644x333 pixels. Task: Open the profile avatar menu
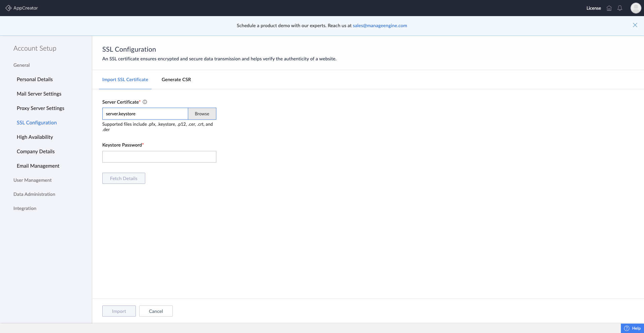[x=636, y=8]
